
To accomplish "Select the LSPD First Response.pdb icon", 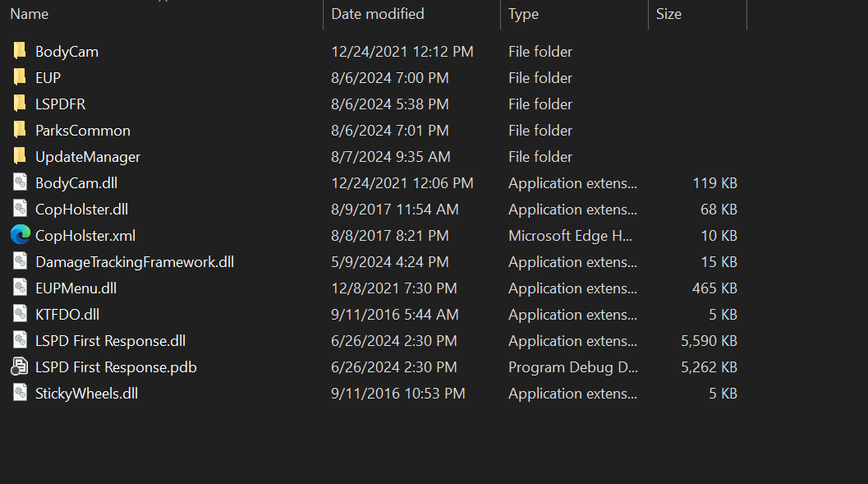I will (20, 367).
